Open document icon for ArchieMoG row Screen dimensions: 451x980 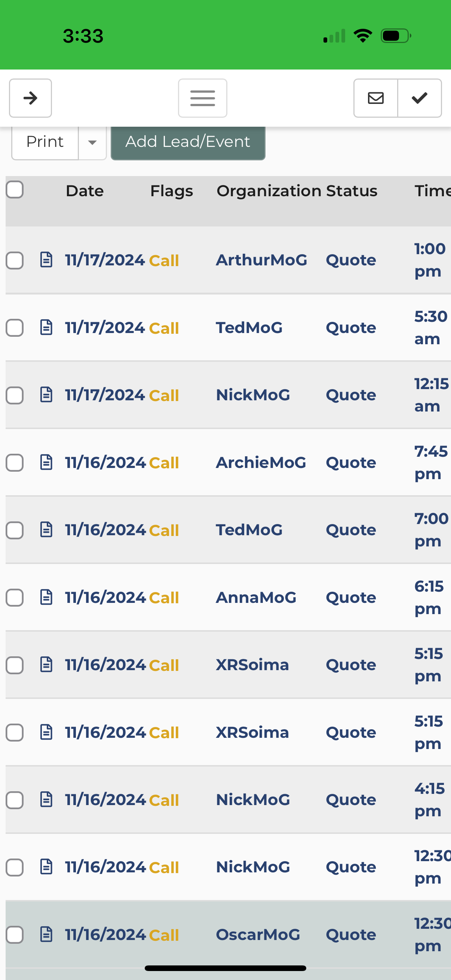click(46, 462)
